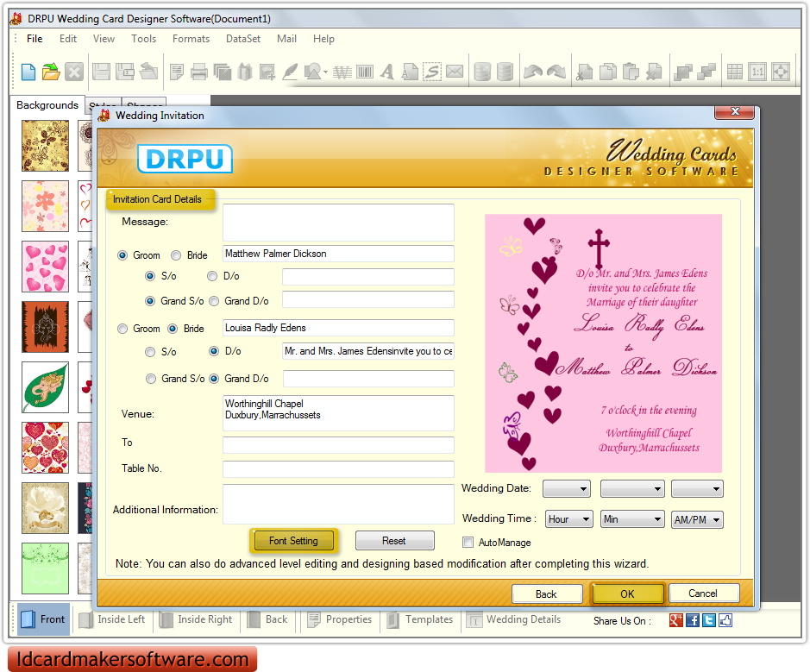
Task: Open a file with folder icon
Action: click(x=51, y=72)
